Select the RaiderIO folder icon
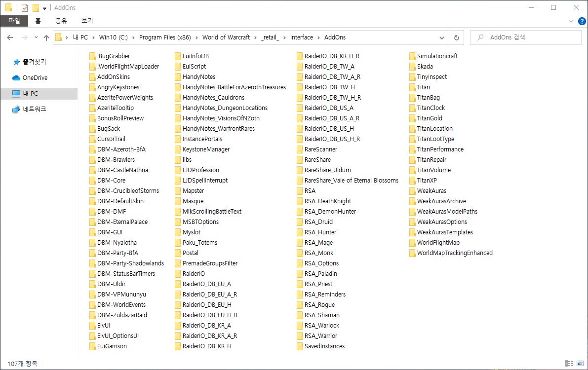588x370 pixels. 178,274
